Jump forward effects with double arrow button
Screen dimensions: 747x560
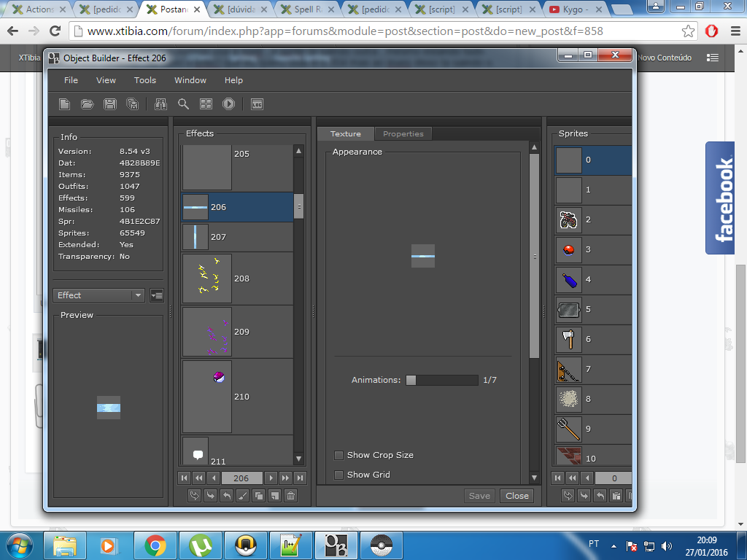pyautogui.click(x=285, y=478)
